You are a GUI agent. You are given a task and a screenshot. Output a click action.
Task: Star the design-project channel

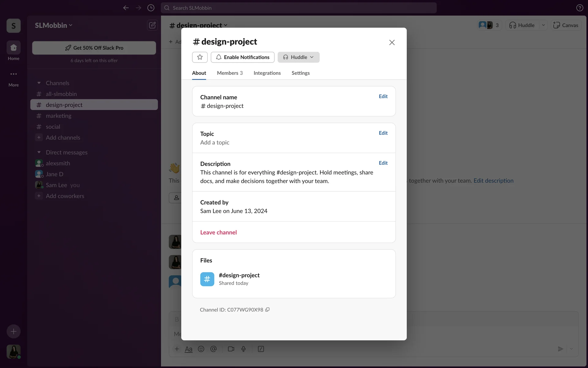coord(200,57)
